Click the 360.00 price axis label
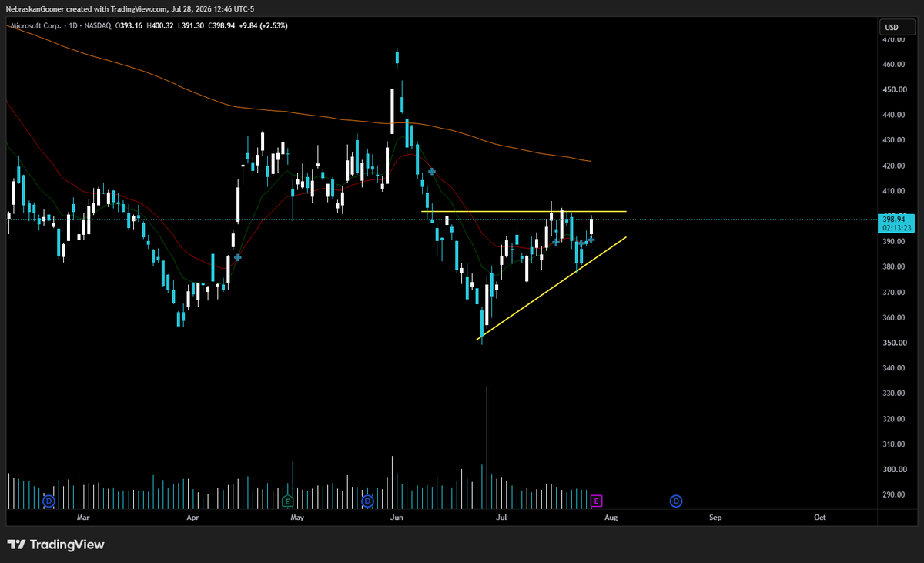924x563 pixels. tap(893, 318)
